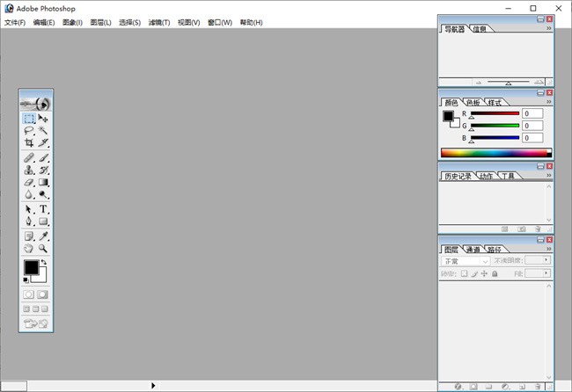Collapse the layers panel window
Image resolution: width=572 pixels, height=392 pixels.
point(540,239)
